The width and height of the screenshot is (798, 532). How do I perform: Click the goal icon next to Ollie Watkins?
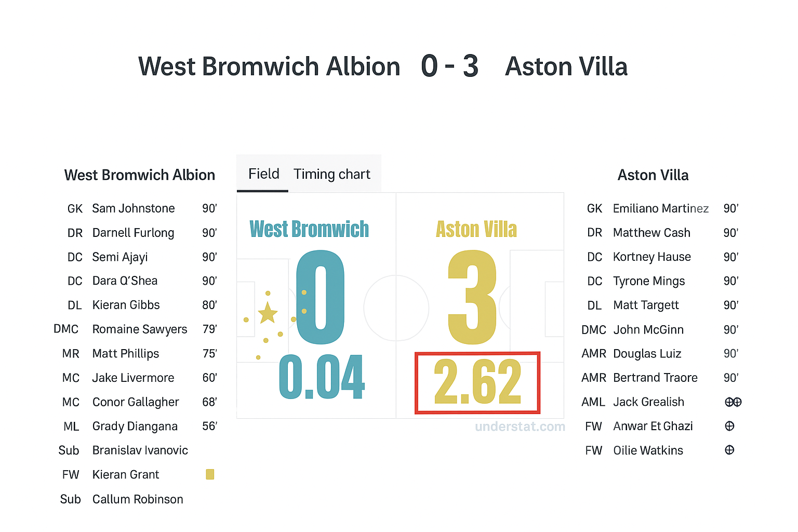pos(729,450)
